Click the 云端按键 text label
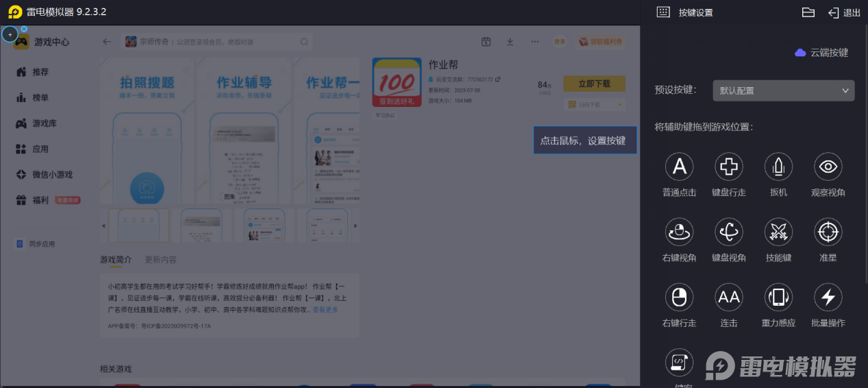This screenshot has width=868, height=388. point(829,53)
